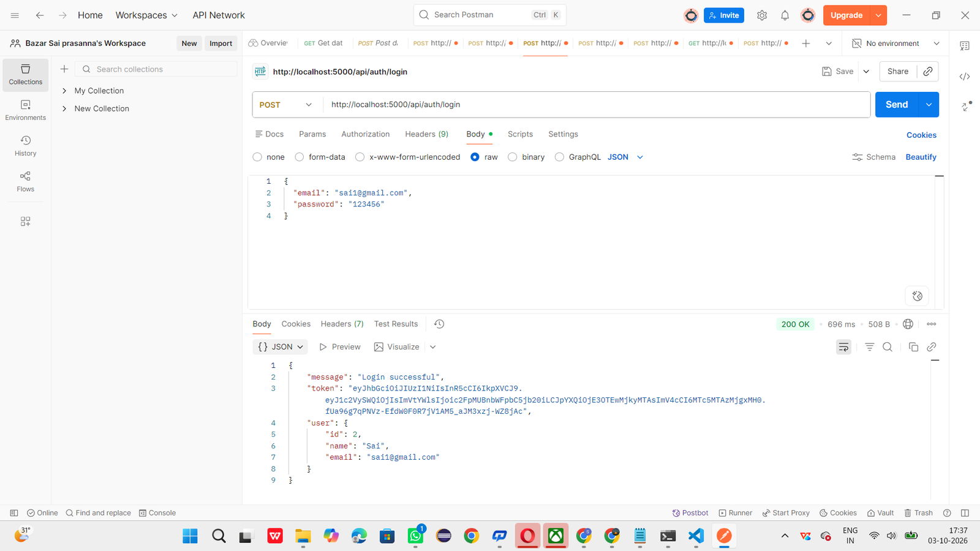Open response history clock icon
Image resolution: width=980 pixels, height=551 pixels.
click(439, 324)
